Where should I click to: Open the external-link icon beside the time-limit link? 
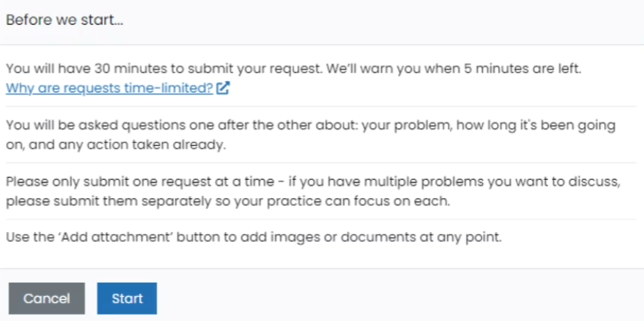[x=222, y=88]
